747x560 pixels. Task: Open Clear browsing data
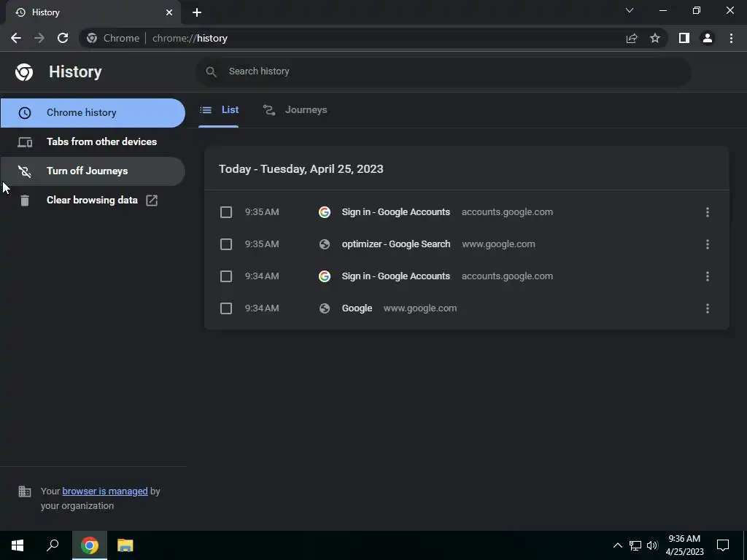click(93, 200)
